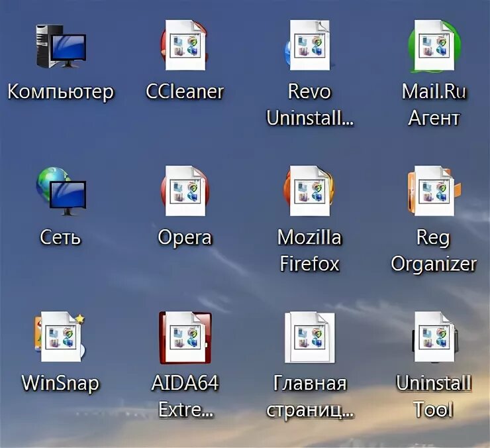Viewport: 490px width, 448px height.
Task: Click the 'WinSnap' text label
Action: point(60,384)
